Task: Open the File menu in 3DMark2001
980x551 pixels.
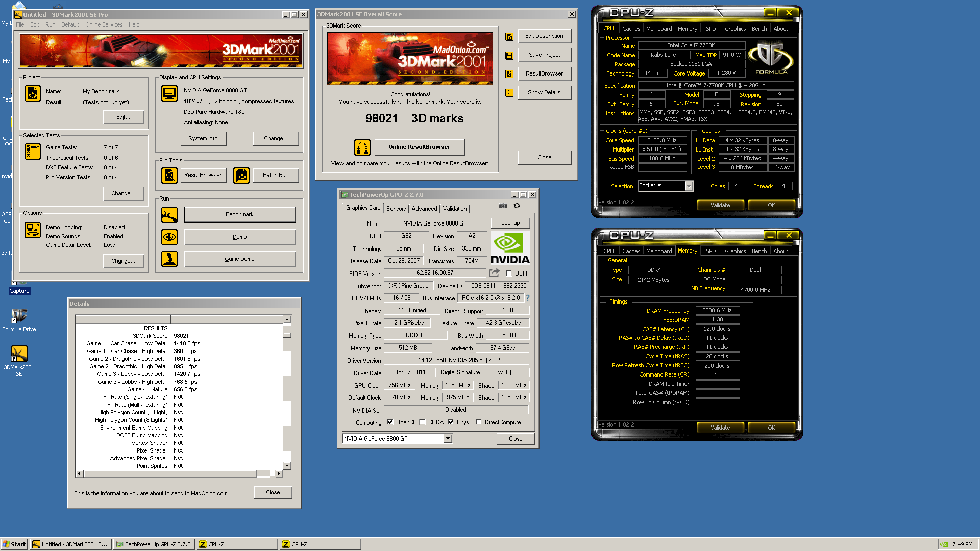Action: tap(20, 24)
